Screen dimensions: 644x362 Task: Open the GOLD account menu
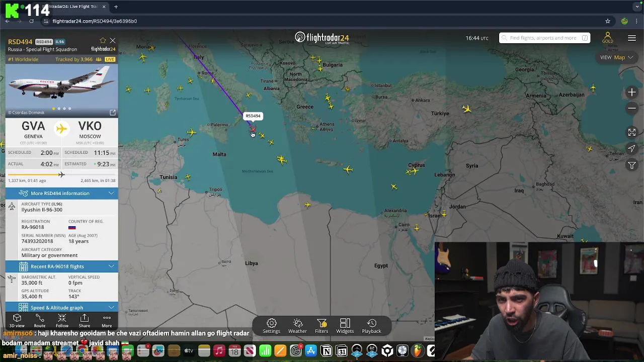[608, 38]
